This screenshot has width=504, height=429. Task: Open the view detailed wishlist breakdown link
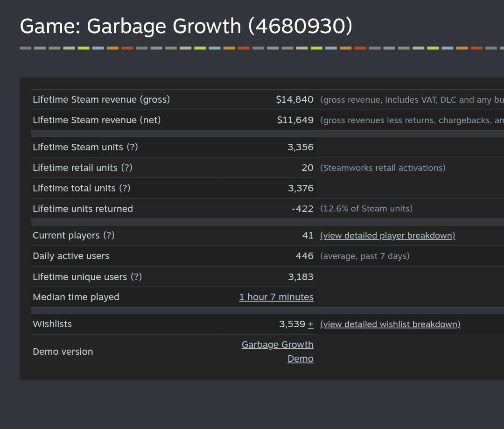coord(390,324)
